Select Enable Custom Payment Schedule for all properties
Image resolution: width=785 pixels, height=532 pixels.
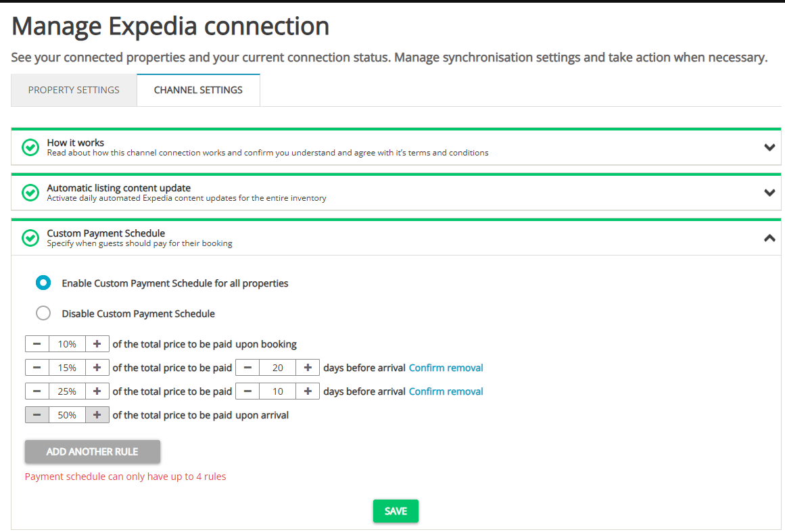43,283
